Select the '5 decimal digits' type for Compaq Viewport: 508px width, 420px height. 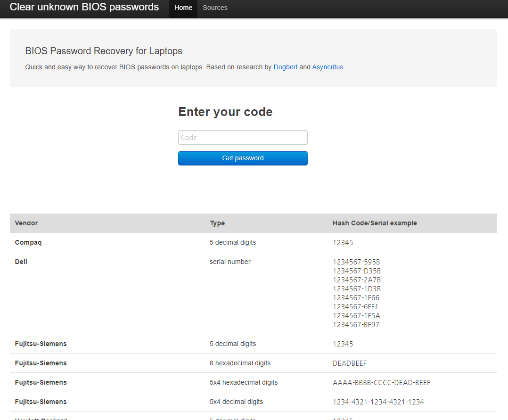(233, 242)
